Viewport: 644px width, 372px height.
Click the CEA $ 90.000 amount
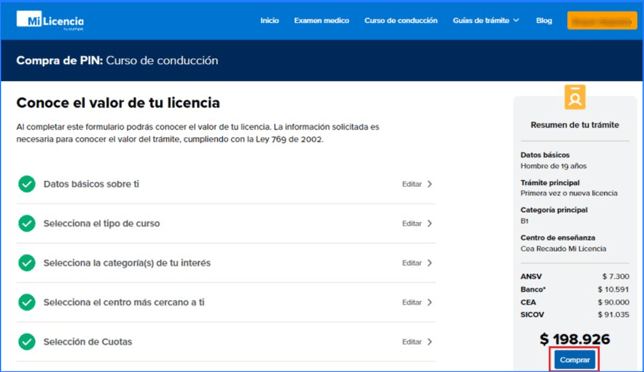point(613,302)
